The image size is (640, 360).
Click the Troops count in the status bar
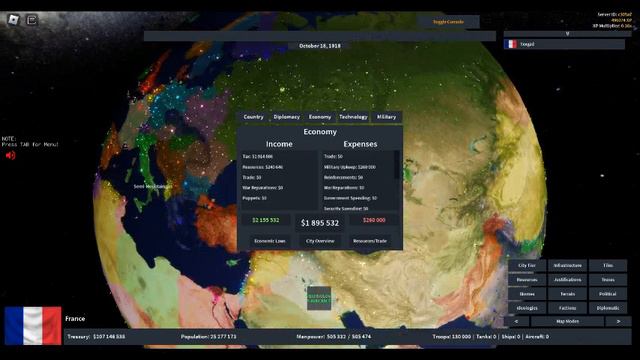click(x=451, y=337)
